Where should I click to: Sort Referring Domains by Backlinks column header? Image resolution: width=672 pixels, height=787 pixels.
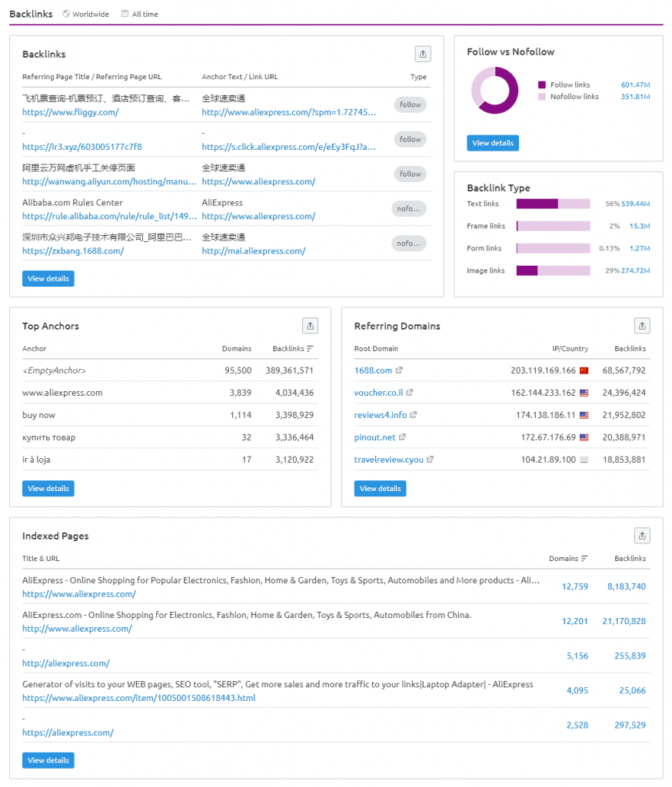click(x=630, y=349)
